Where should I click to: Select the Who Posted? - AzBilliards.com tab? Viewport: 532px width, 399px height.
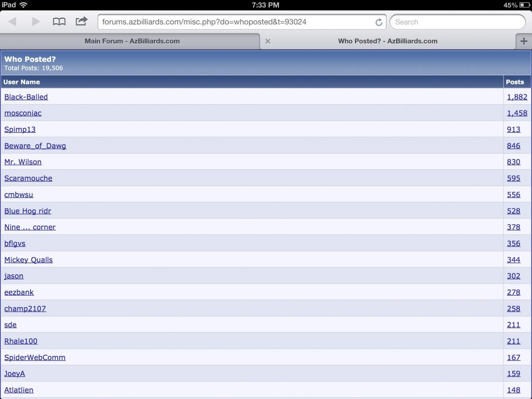point(387,41)
